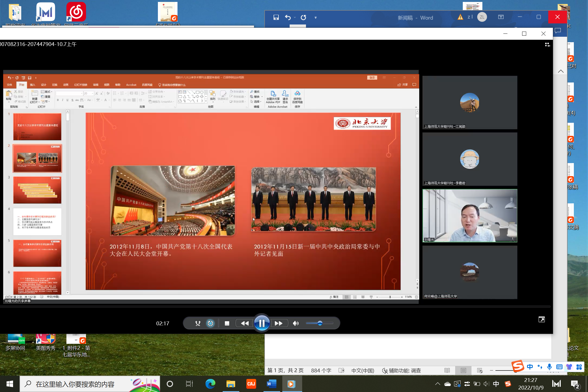Click the 884 个字 word count
588x392 pixels.
(321, 370)
